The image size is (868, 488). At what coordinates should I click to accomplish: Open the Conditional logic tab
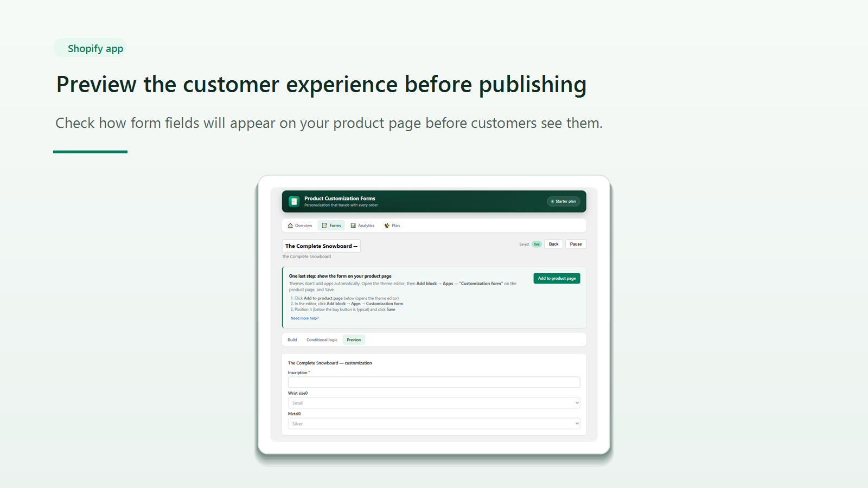click(x=322, y=340)
